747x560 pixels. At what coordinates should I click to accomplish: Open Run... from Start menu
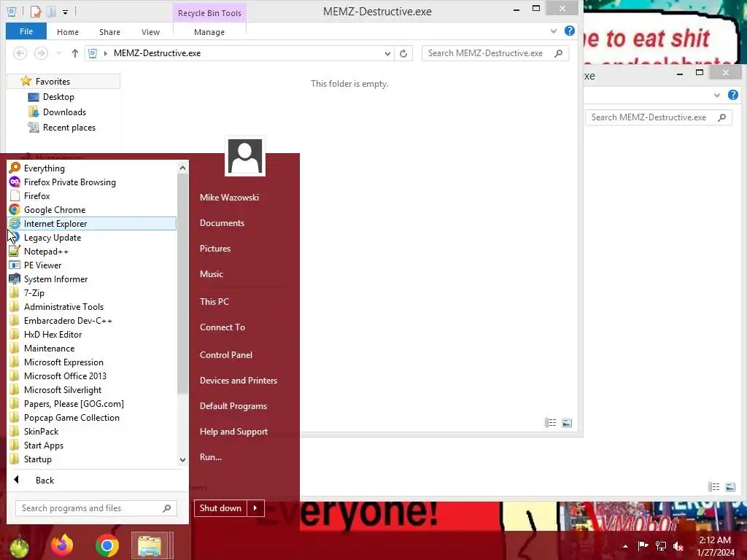(211, 456)
